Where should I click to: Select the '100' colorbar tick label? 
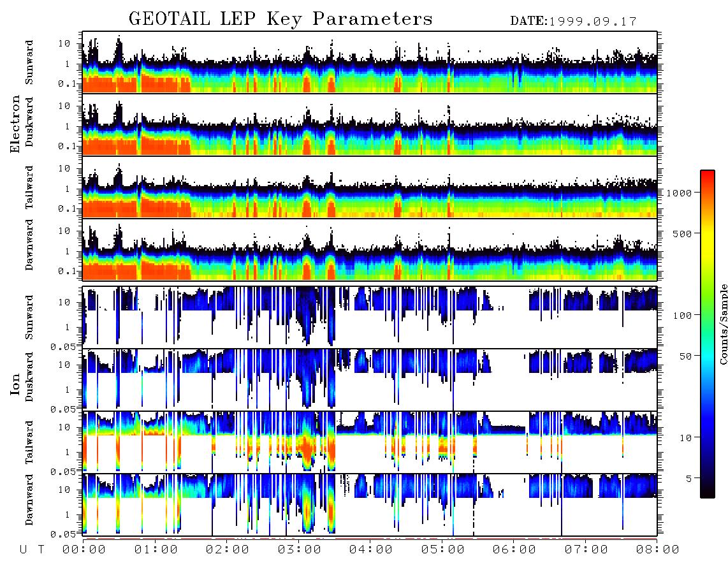682,316
